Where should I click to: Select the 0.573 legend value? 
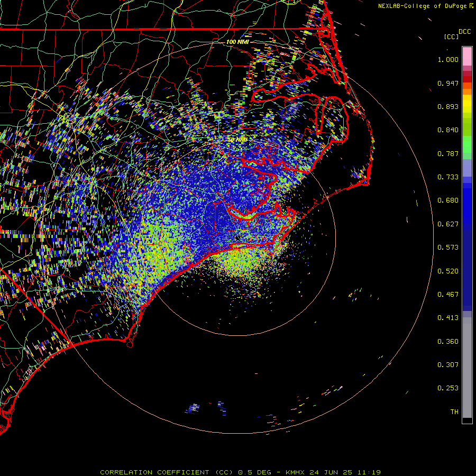click(448, 248)
